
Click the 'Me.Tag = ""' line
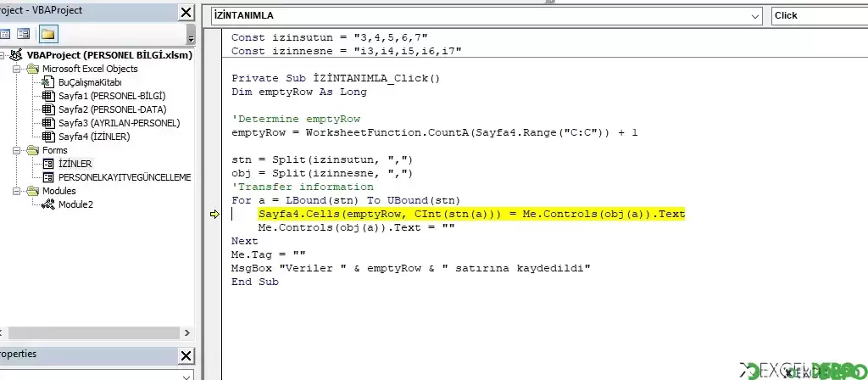pos(269,254)
